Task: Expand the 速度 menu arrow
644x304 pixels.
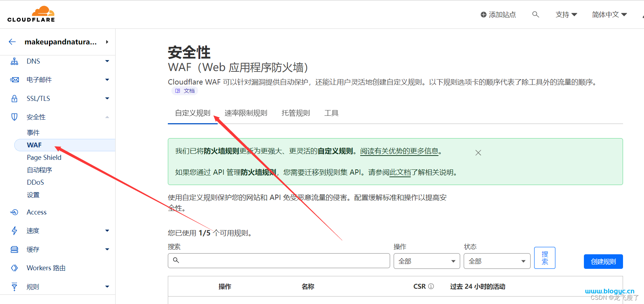Action: point(107,230)
